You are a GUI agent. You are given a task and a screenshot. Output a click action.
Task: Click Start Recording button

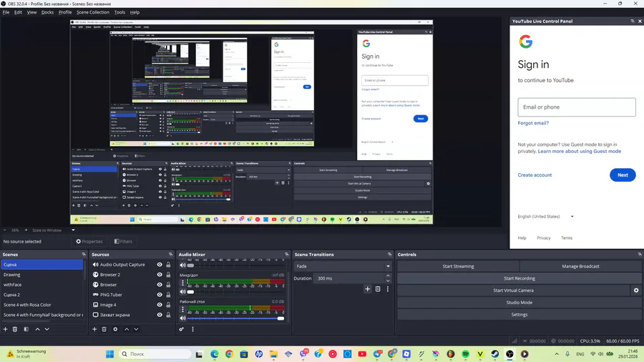(x=519, y=278)
